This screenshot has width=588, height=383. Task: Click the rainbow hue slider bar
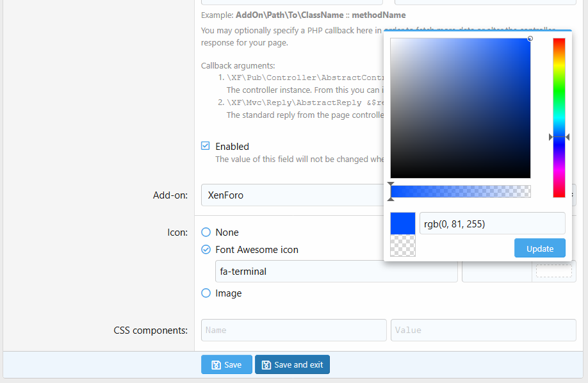559,118
